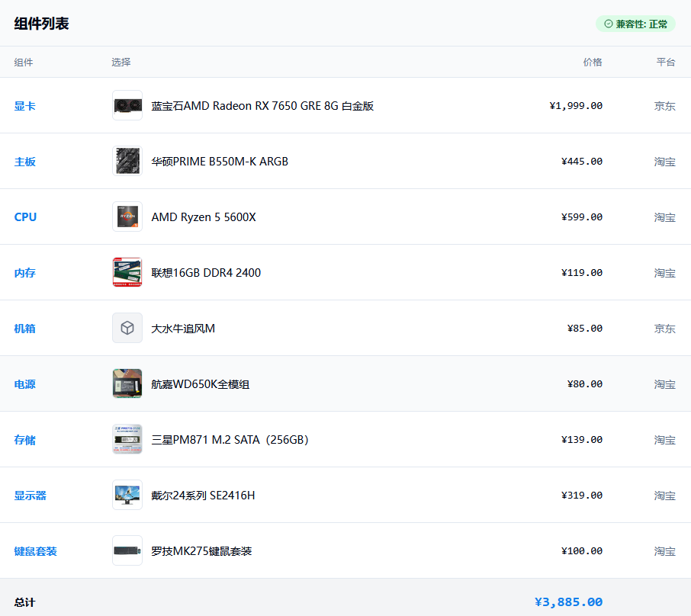This screenshot has width=691, height=616.
Task: Open the 电源 component link
Action: (x=24, y=383)
